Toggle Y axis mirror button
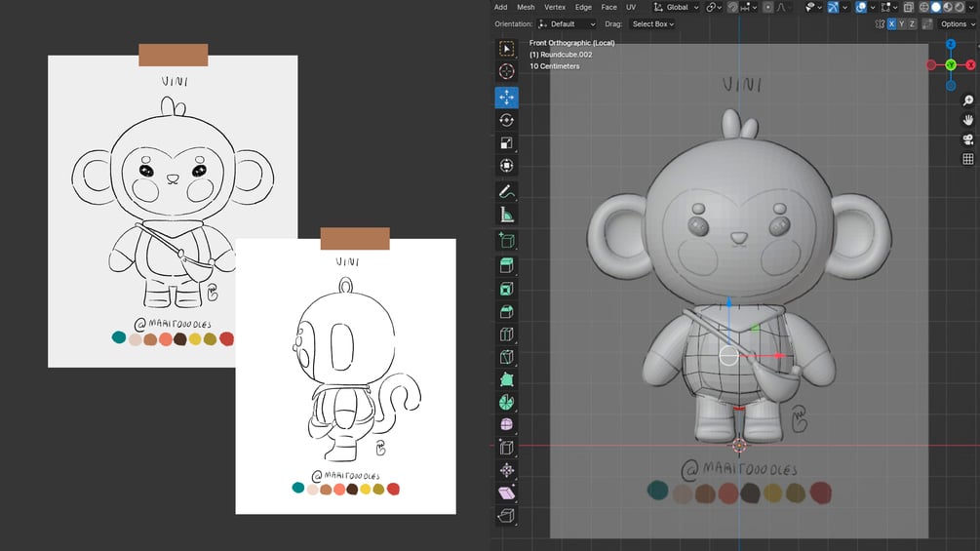The image size is (980, 551). tap(901, 23)
